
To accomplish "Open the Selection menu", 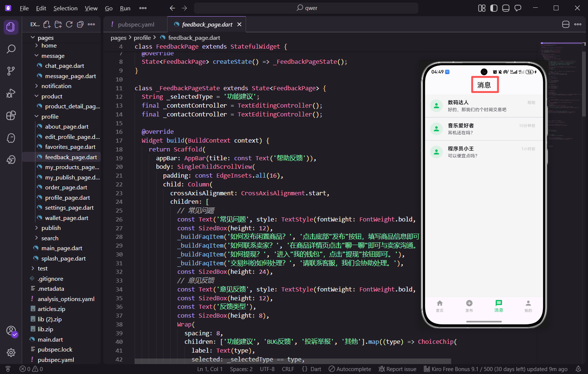I will coord(65,8).
